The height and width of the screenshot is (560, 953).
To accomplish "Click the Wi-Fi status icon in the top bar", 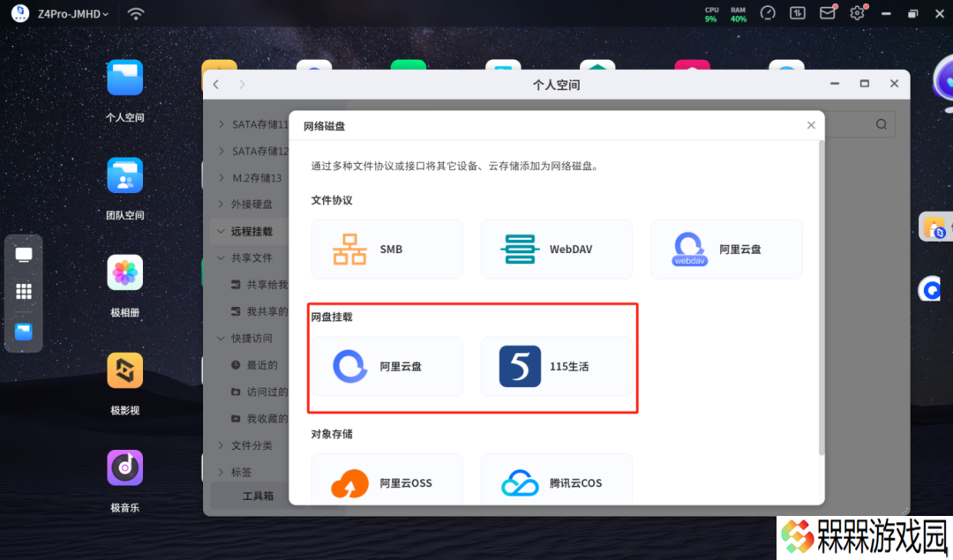I will [136, 13].
